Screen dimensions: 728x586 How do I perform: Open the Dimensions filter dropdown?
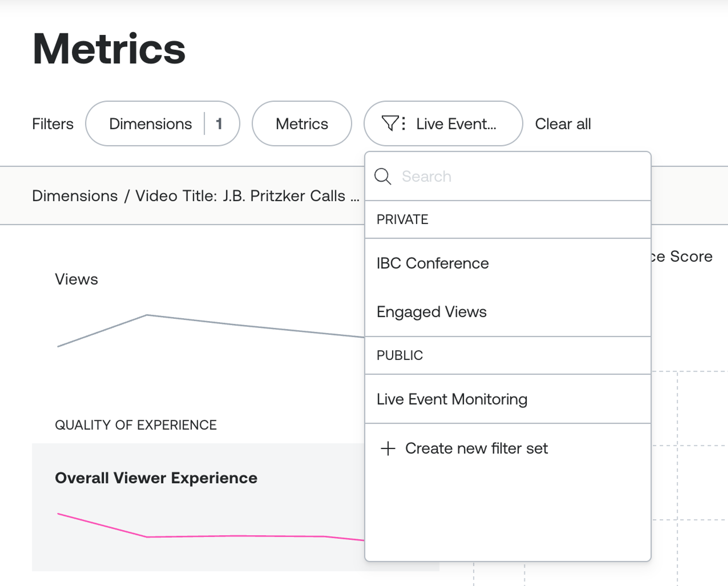click(x=150, y=124)
